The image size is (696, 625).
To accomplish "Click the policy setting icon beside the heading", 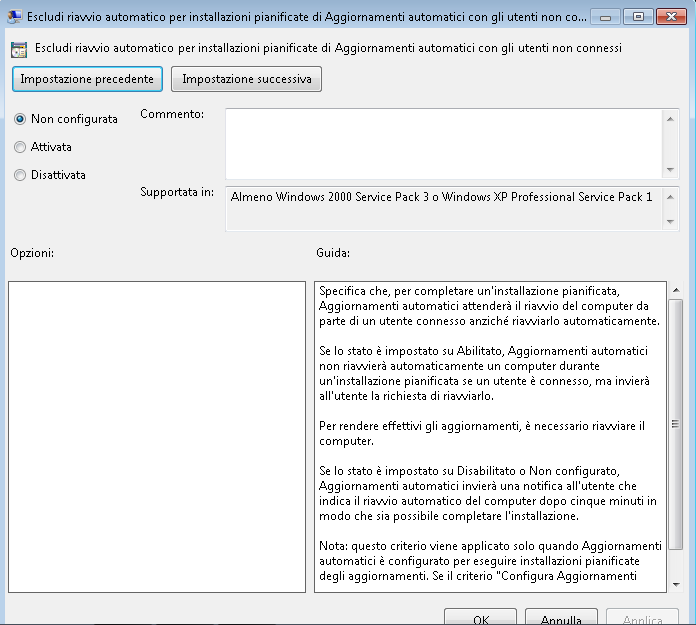I will tap(19, 50).
